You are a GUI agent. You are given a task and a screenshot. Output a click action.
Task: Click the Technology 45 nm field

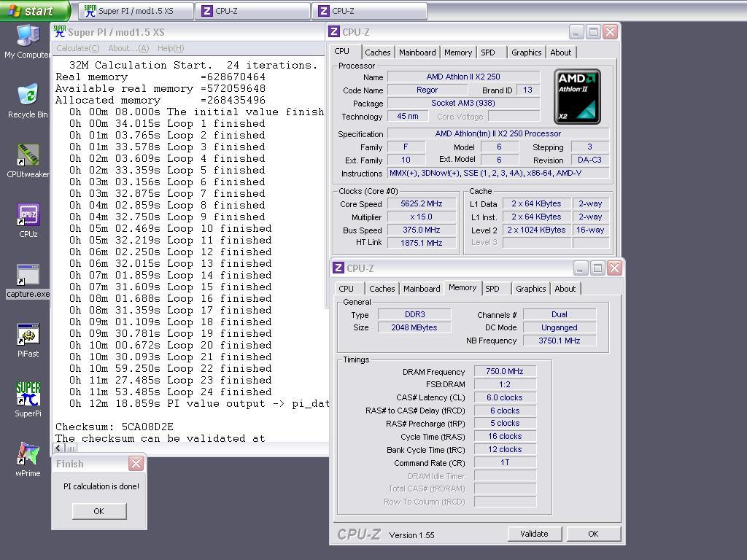coord(408,116)
